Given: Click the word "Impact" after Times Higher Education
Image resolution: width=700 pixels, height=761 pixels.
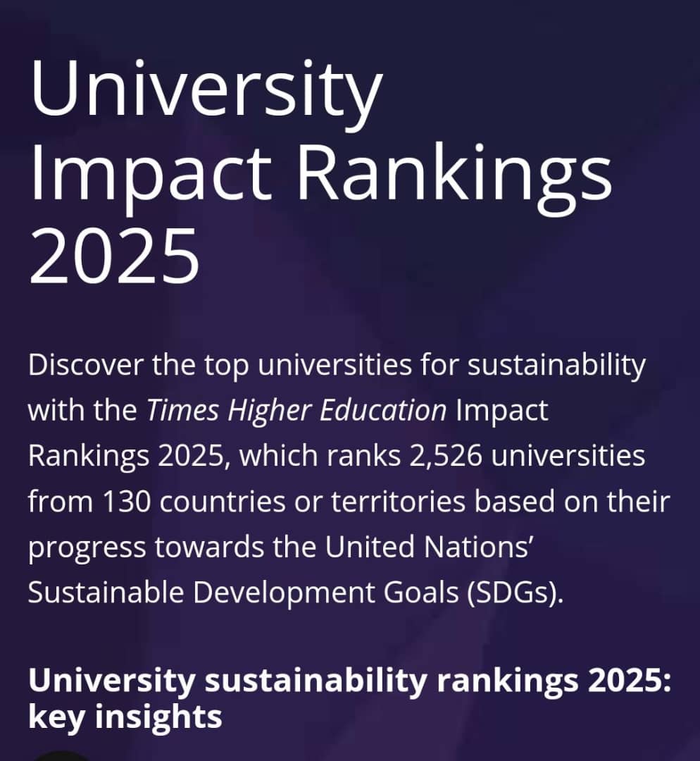Looking at the screenshot, I should 502,411.
